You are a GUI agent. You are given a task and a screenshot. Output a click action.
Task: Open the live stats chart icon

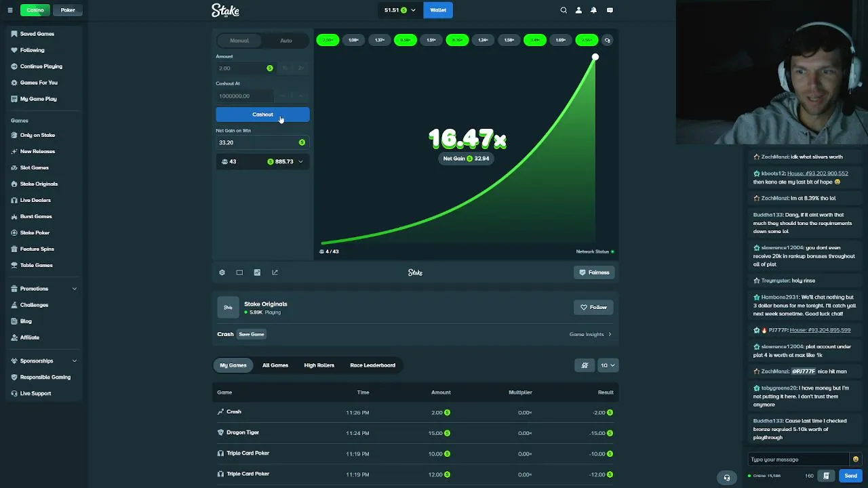point(257,272)
